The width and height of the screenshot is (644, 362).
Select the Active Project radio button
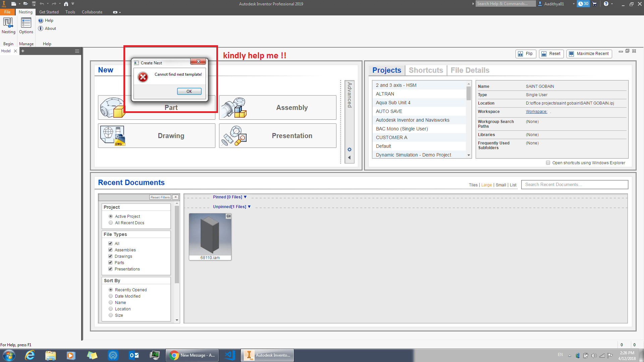pos(111,217)
